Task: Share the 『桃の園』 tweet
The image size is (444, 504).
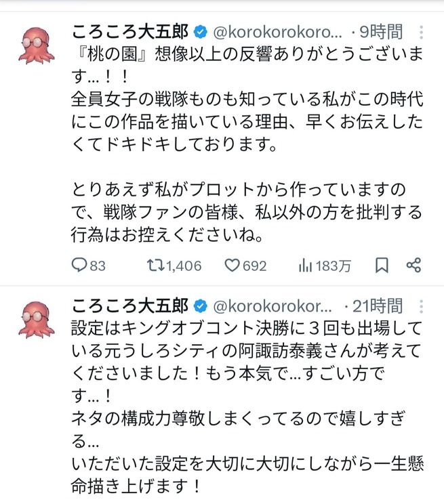Action: (x=413, y=266)
